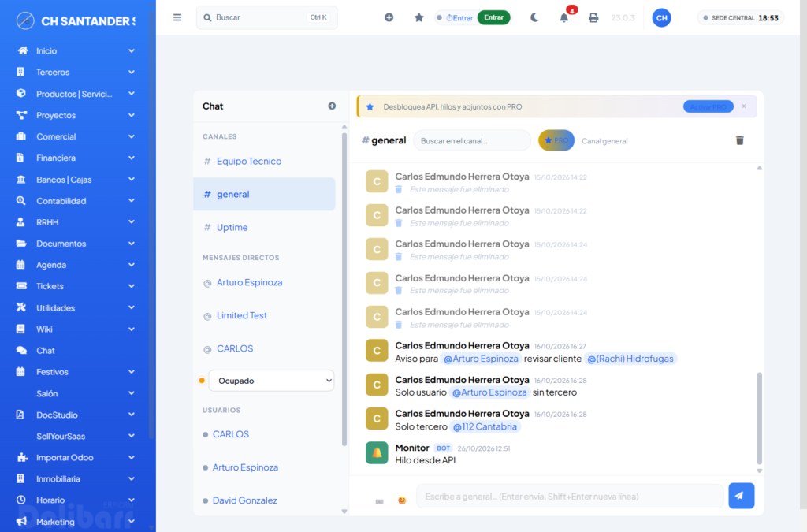The width and height of the screenshot is (807, 532).
Task: Focus the Buscar global search field
Action: pos(266,17)
